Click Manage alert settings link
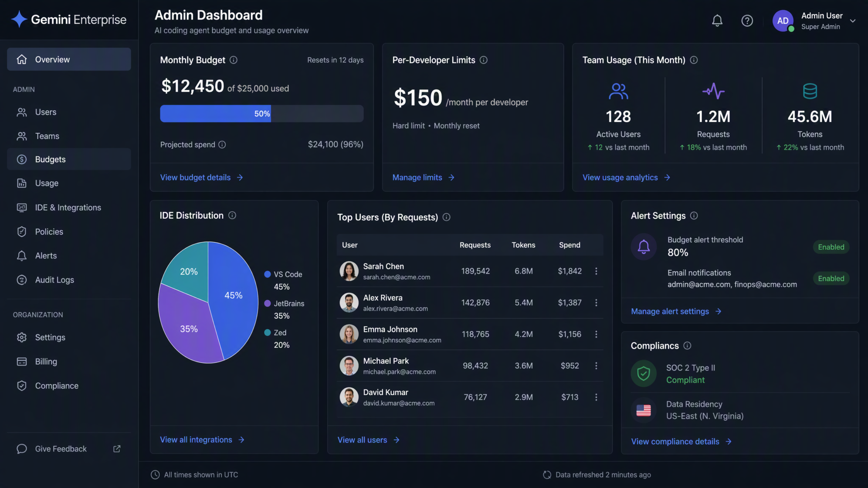 click(676, 311)
